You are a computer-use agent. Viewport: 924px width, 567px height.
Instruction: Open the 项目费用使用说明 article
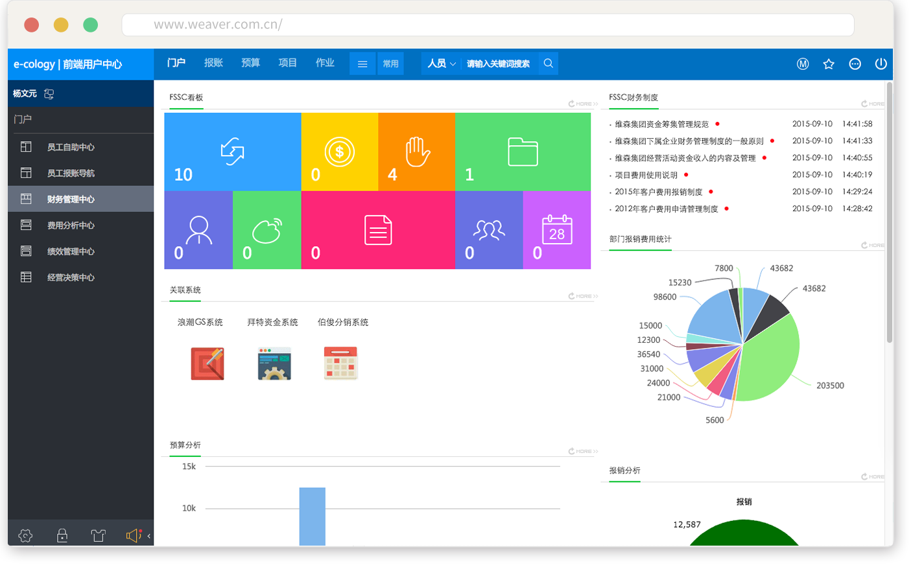point(646,175)
